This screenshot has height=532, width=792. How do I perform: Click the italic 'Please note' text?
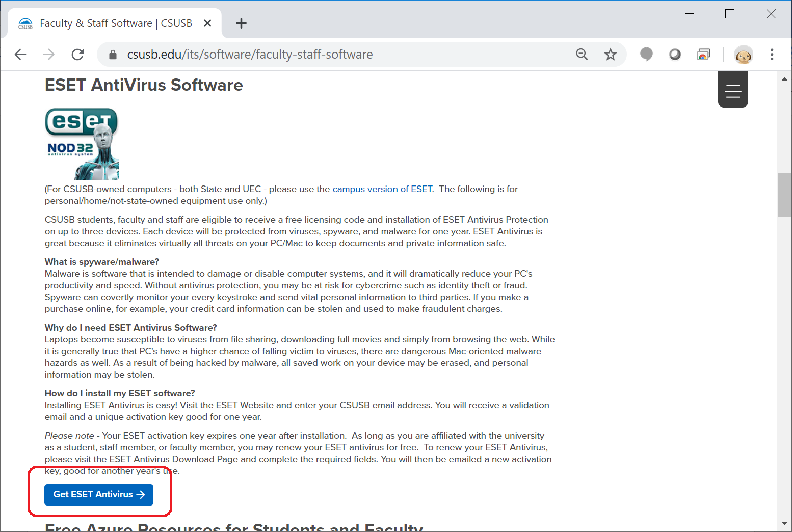click(x=69, y=436)
